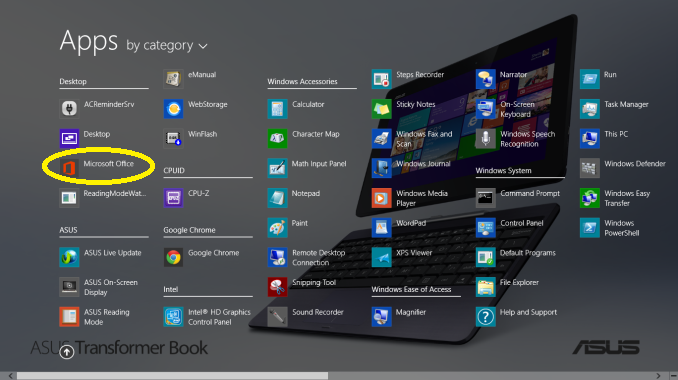This screenshot has height=380, width=678.
Task: Open the CPU-Z application
Action: tap(173, 198)
